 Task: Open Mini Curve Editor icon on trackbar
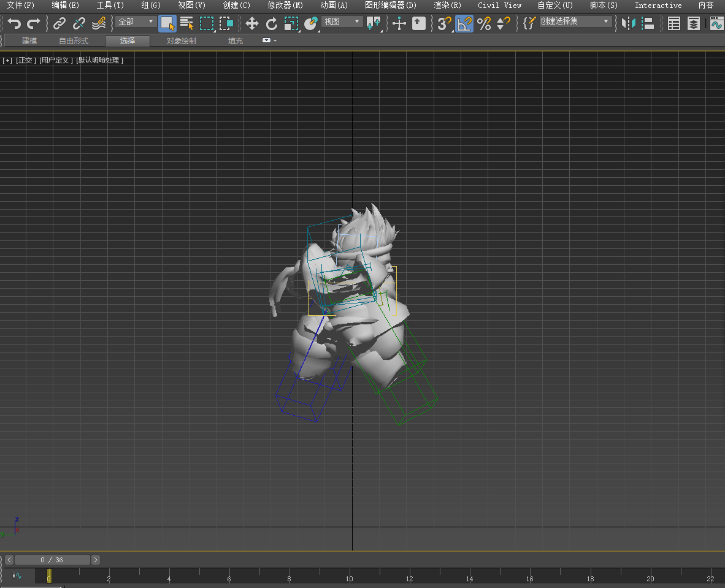click(x=17, y=576)
